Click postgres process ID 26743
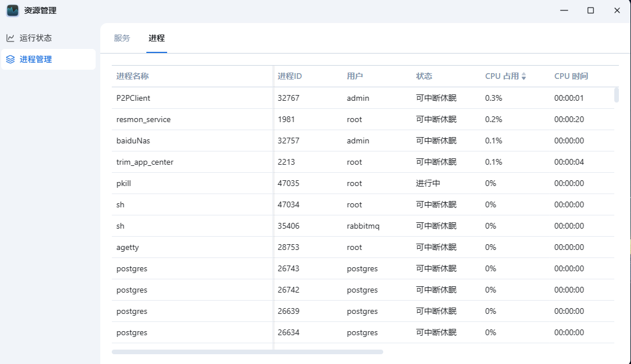The height and width of the screenshot is (364, 631). [289, 268]
